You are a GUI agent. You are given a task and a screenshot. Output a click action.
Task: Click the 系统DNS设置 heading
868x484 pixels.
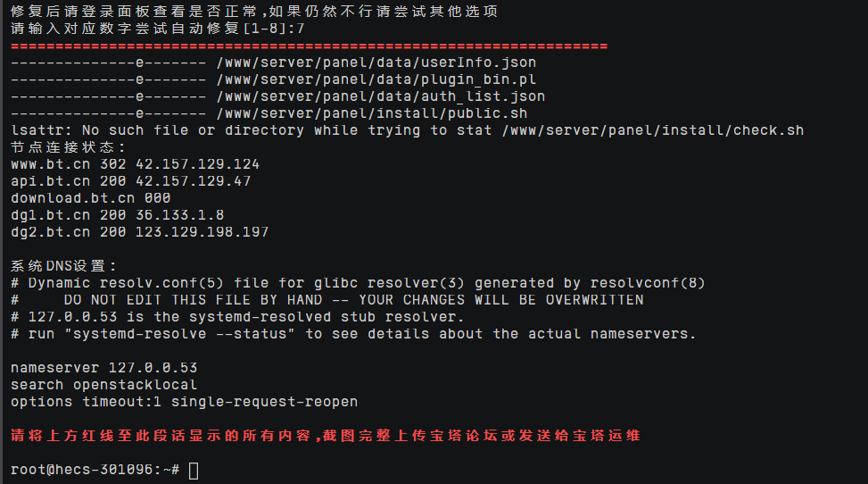[63, 265]
